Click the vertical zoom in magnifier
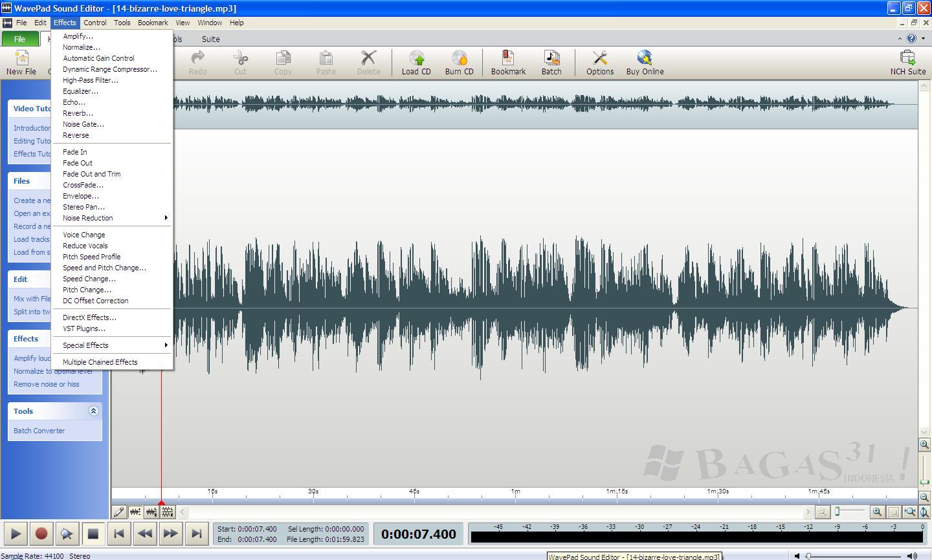 click(925, 444)
